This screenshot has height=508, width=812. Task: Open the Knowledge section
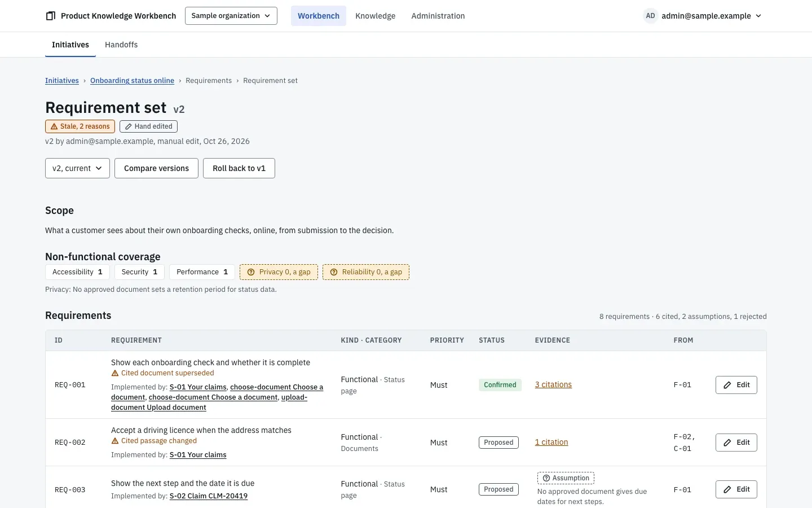[376, 16]
